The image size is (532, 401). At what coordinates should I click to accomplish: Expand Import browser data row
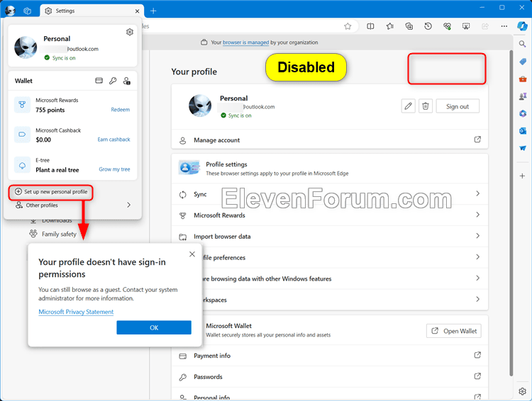click(x=330, y=236)
